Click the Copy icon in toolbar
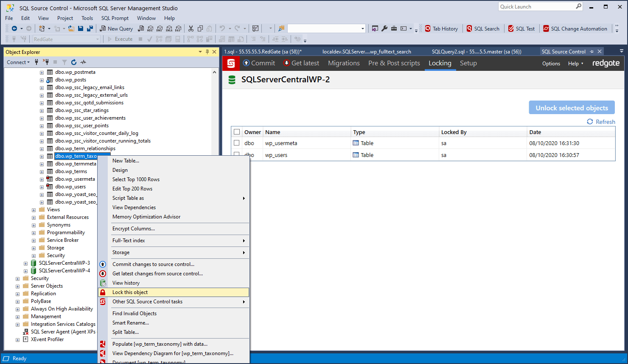This screenshot has height=364, width=628. [x=200, y=28]
